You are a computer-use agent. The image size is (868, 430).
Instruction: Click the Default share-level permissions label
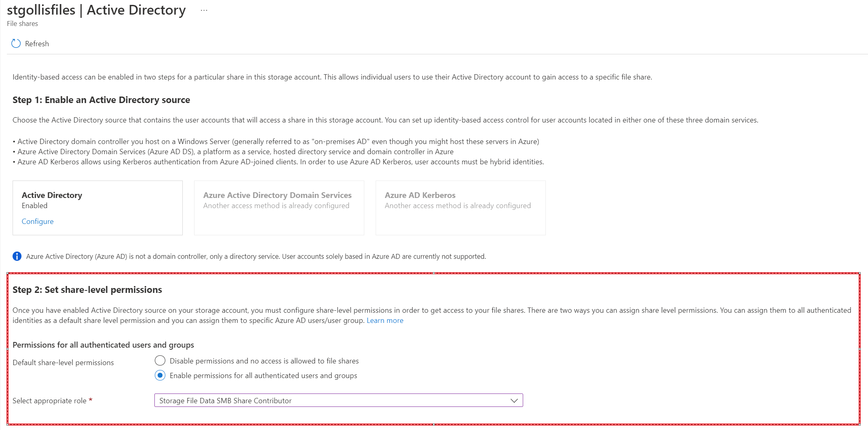pos(63,362)
